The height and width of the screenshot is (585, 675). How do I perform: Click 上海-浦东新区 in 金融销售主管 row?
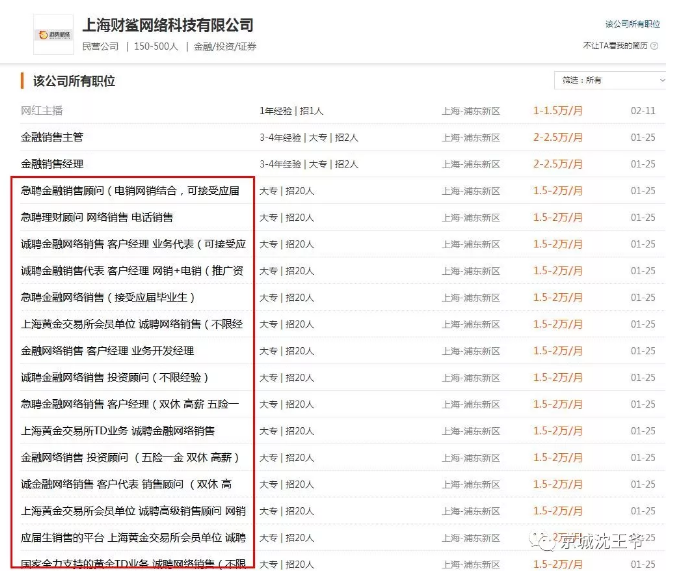point(471,138)
